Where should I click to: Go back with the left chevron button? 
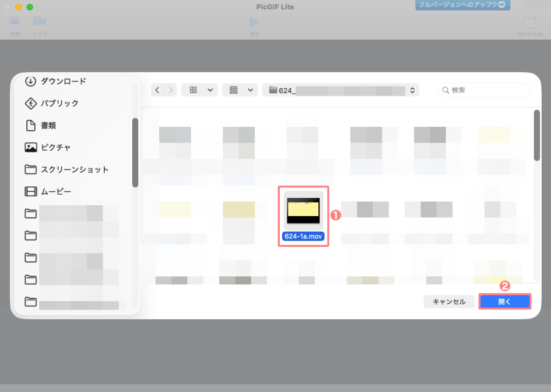click(x=157, y=90)
